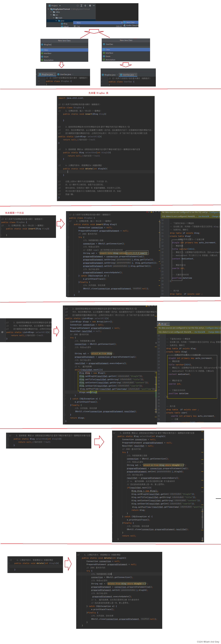The height and width of the screenshot is (644, 221).
Task: Collapse the java folder node
Action: pos(56,21)
